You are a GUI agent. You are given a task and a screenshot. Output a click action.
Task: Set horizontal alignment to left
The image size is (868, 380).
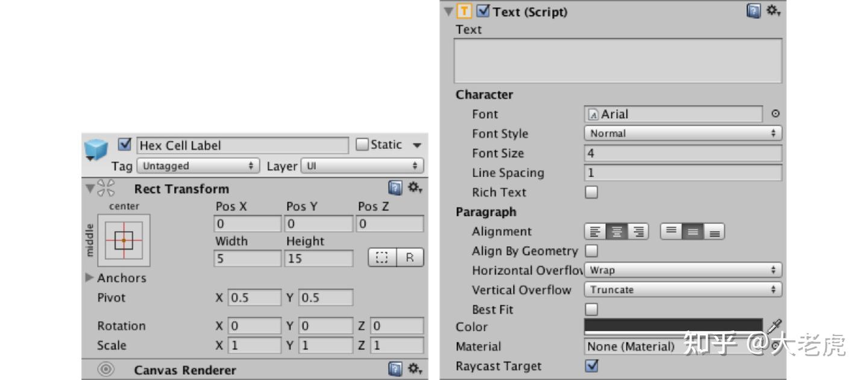pos(594,232)
